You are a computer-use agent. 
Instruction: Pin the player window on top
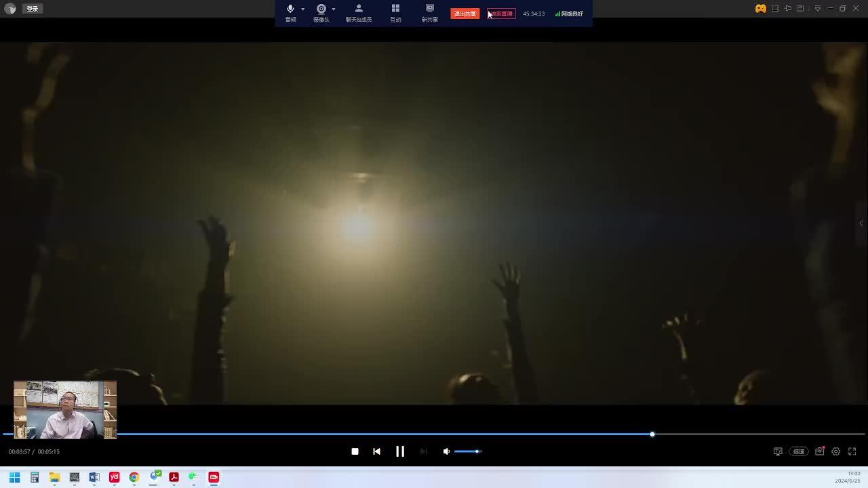point(788,8)
